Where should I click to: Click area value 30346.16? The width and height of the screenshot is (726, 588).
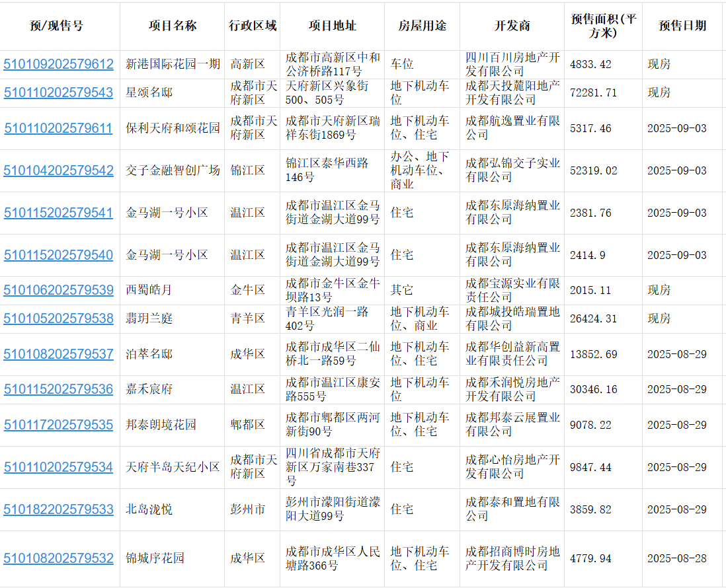point(593,389)
